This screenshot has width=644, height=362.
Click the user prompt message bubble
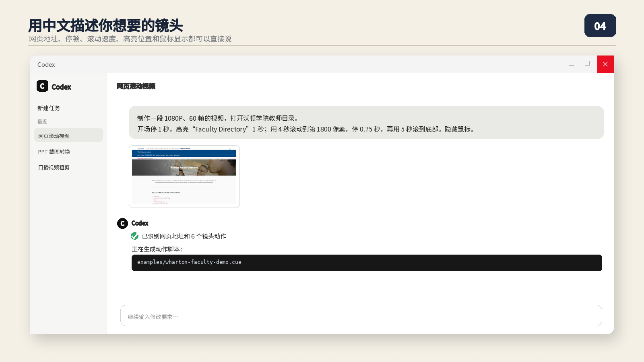pos(366,123)
